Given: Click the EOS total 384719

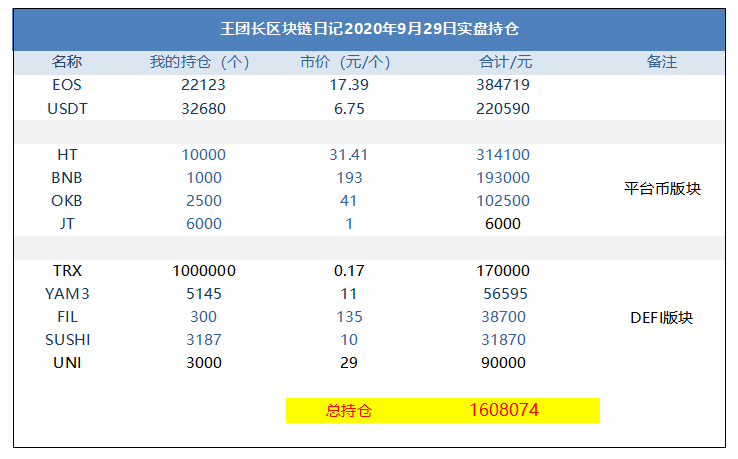Looking at the screenshot, I should tap(503, 85).
